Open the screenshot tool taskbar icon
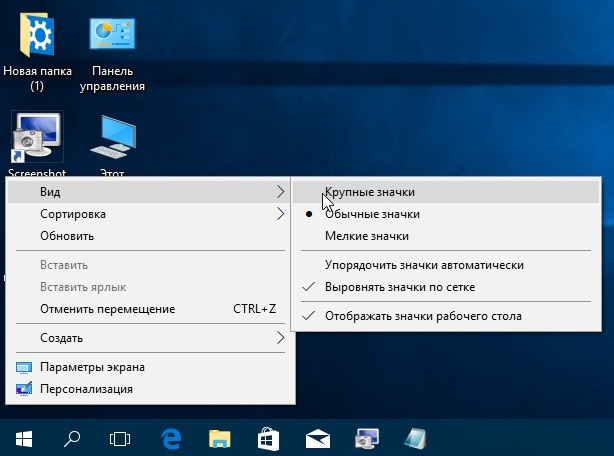The width and height of the screenshot is (614, 456). click(x=367, y=438)
